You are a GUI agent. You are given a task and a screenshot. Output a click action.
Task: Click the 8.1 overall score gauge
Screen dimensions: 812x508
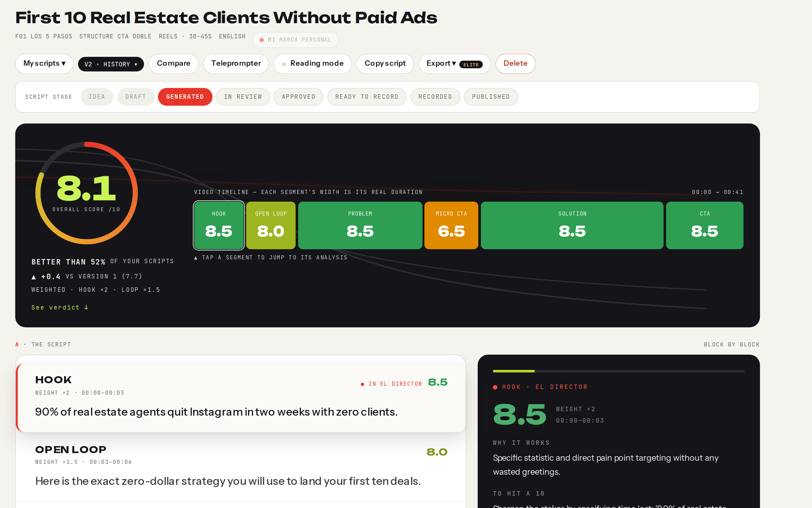87,193
